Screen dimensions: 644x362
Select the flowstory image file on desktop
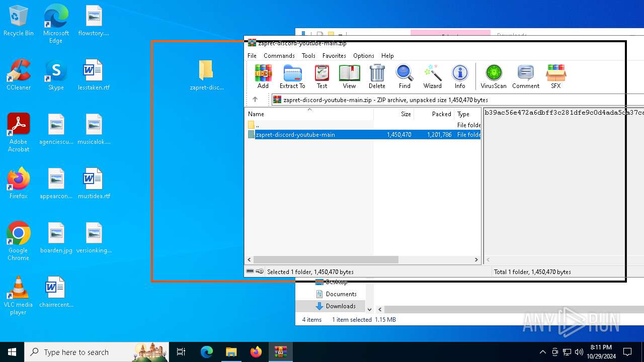point(94,21)
